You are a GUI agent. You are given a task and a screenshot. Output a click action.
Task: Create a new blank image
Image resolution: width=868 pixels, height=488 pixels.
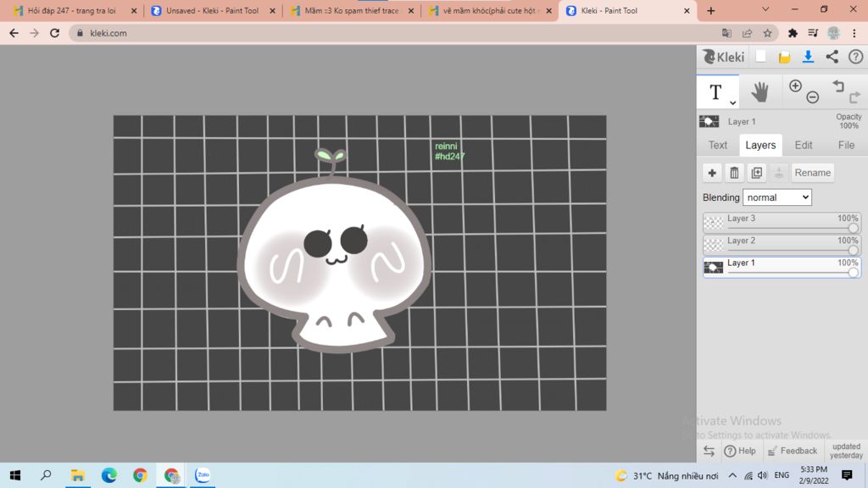[x=760, y=57]
